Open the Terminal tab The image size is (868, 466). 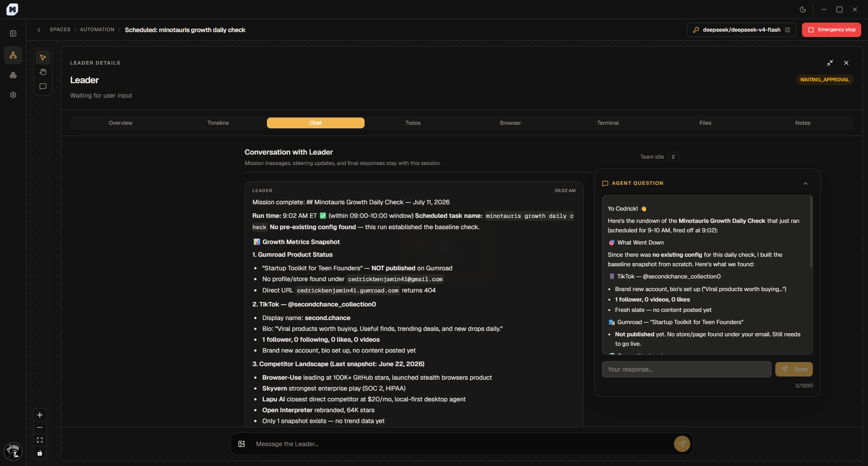click(x=608, y=123)
